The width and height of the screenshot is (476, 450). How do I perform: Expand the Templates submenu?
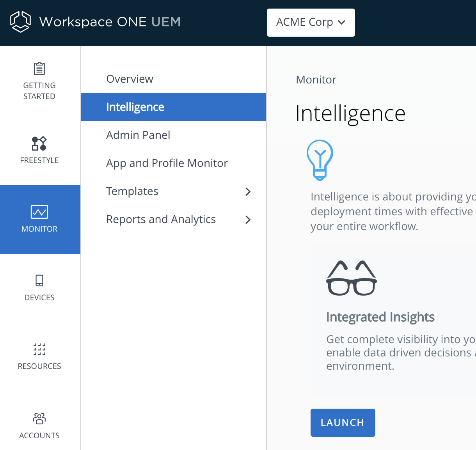(x=248, y=191)
